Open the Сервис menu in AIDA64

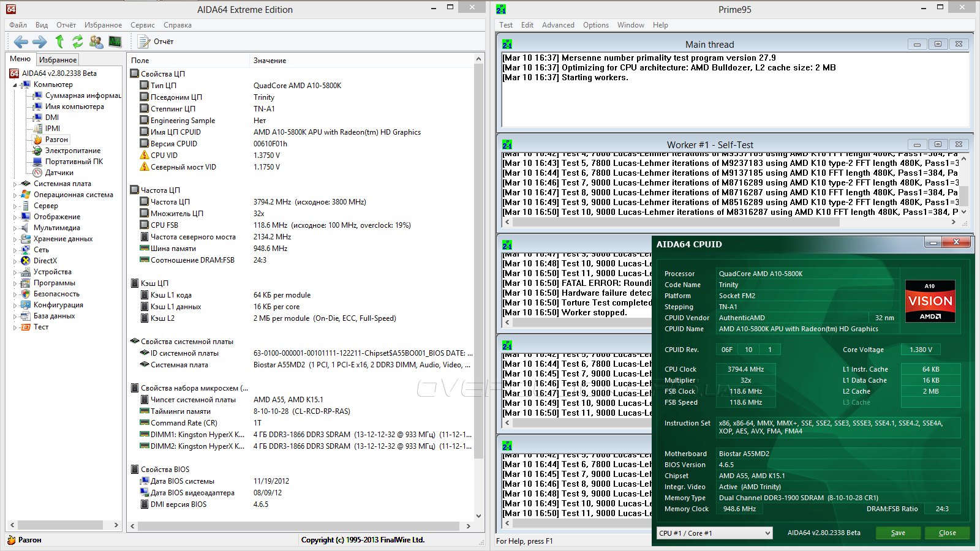pyautogui.click(x=142, y=25)
